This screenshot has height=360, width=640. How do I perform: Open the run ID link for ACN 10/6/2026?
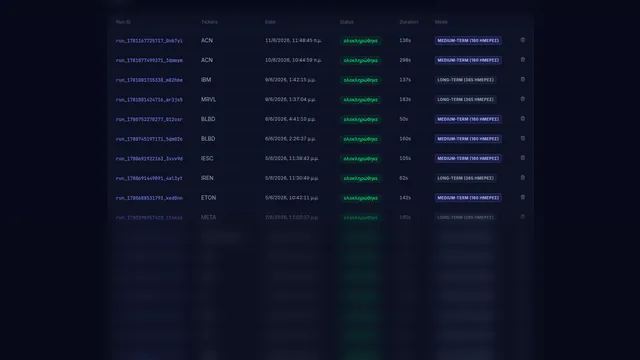coord(149,60)
